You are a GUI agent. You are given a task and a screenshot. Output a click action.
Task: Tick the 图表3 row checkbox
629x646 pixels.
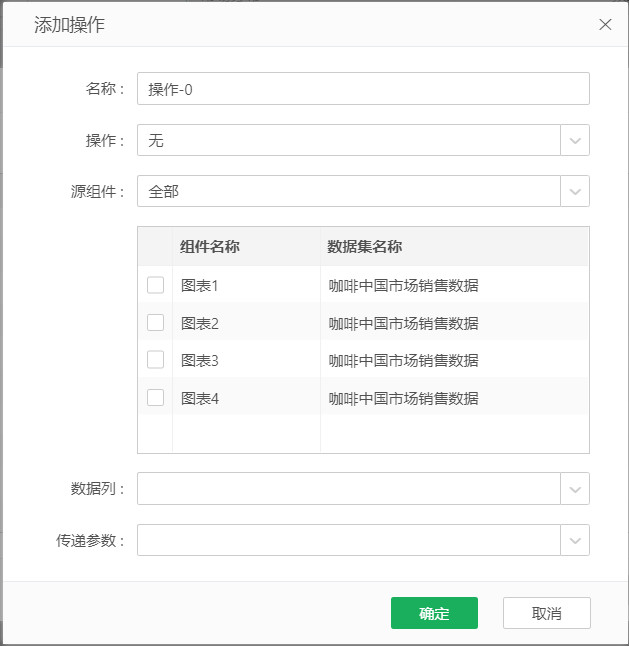click(x=155, y=360)
